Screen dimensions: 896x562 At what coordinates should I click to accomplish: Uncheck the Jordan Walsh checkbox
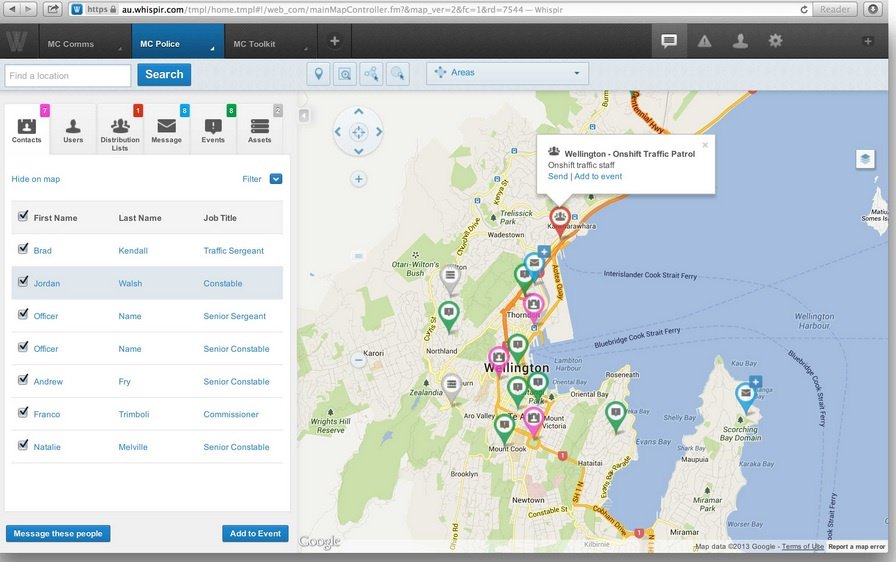(x=23, y=281)
